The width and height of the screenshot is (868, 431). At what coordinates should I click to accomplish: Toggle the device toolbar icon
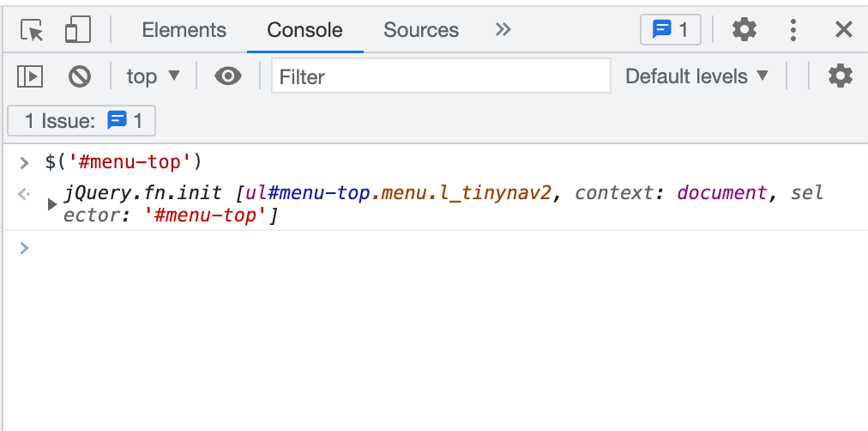(x=77, y=29)
